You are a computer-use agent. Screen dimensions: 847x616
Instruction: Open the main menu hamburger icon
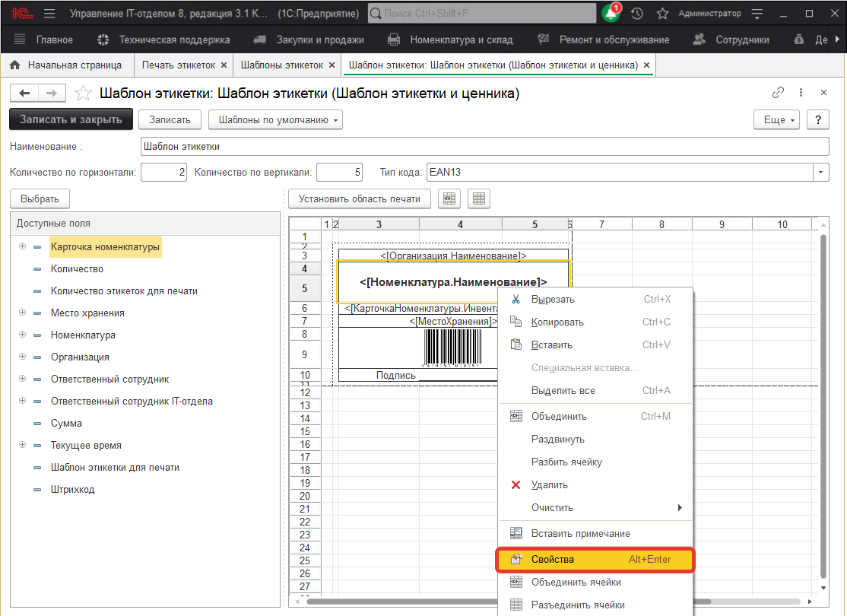[x=49, y=14]
